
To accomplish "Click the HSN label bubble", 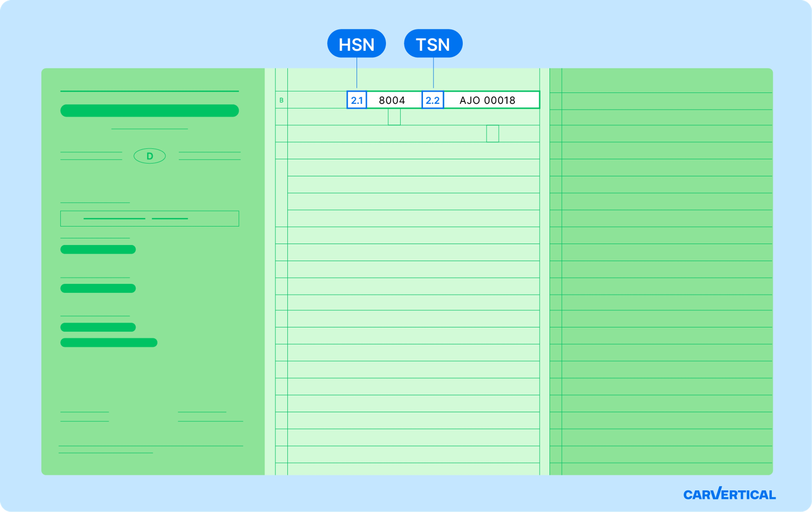I will [357, 44].
